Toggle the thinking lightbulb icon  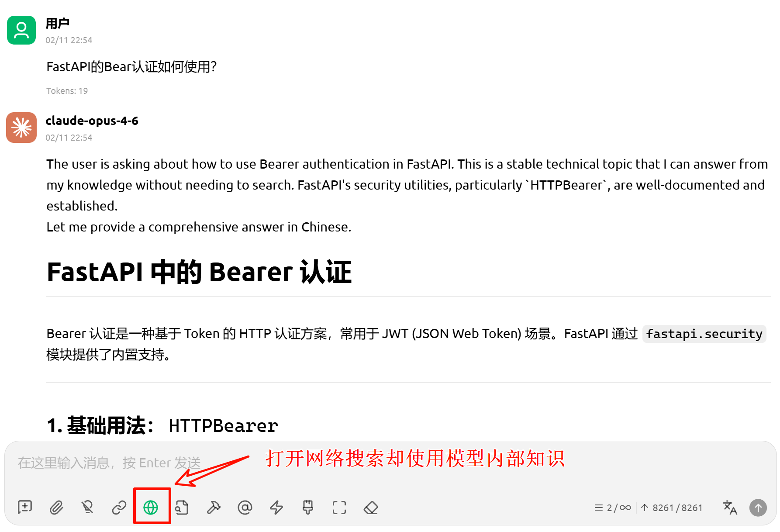click(88, 508)
